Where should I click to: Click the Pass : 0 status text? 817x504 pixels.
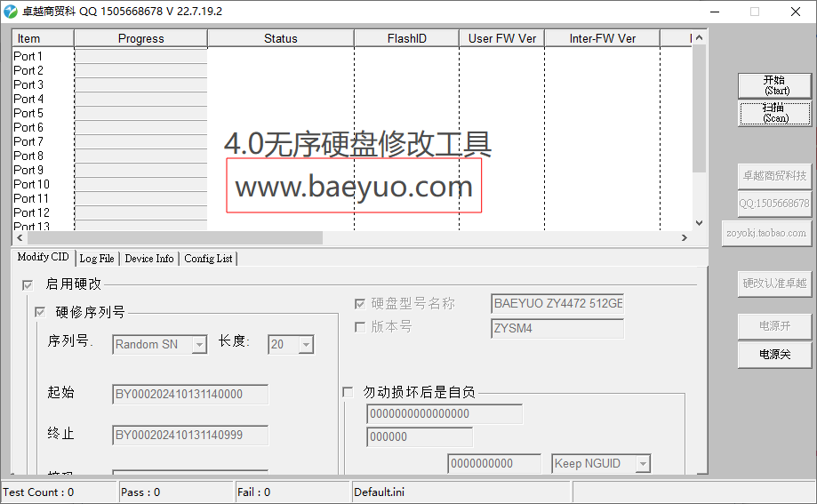(140, 492)
